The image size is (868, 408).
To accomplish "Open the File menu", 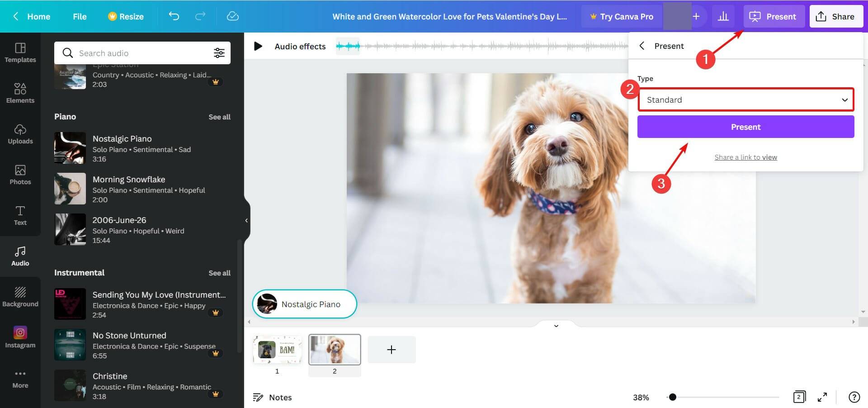I will click(80, 16).
